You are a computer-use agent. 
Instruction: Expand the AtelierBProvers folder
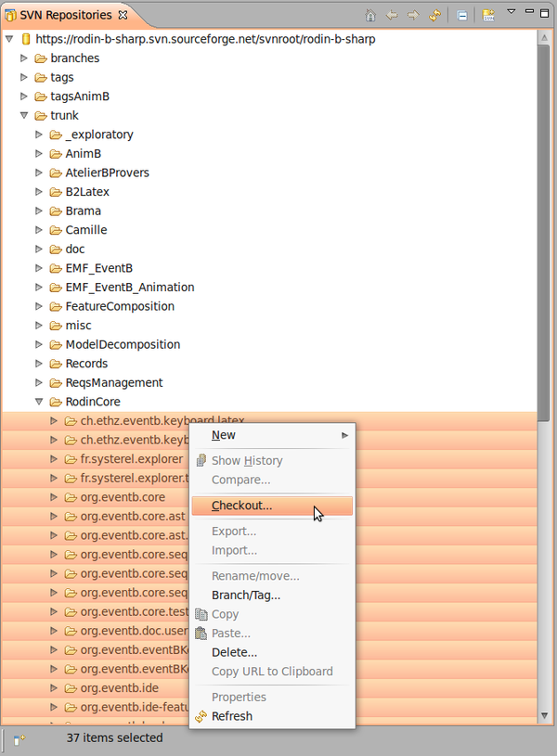(x=39, y=173)
